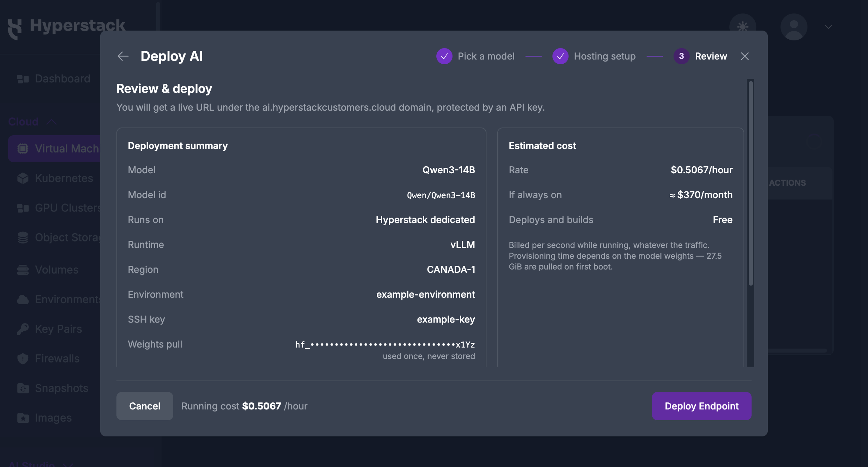Click the Snapshots folder icon
The width and height of the screenshot is (868, 467).
coord(23,388)
